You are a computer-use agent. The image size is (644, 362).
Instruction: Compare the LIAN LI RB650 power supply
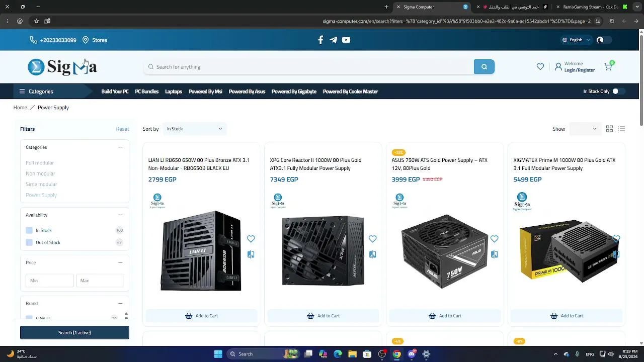[251, 254]
